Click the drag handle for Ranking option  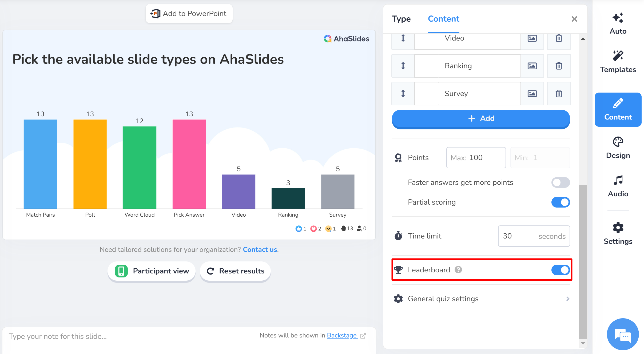403,66
